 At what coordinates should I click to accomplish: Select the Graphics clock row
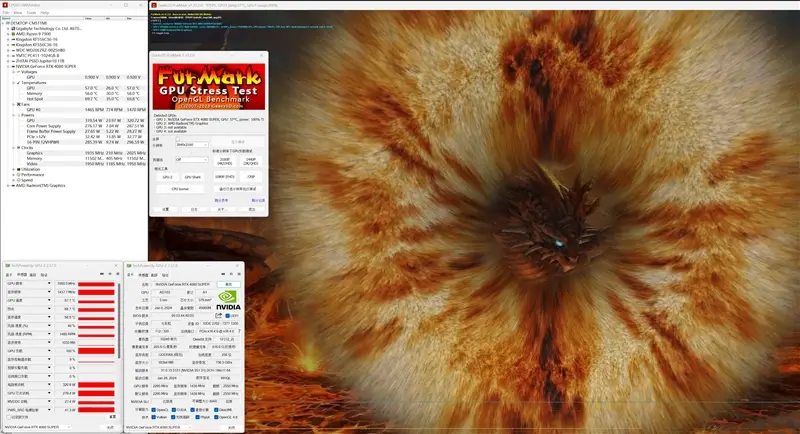point(86,153)
